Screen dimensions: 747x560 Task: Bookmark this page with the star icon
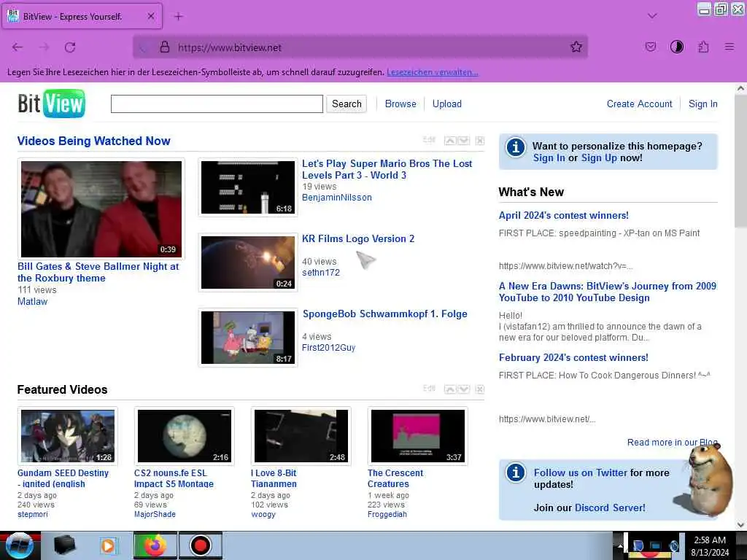(576, 47)
